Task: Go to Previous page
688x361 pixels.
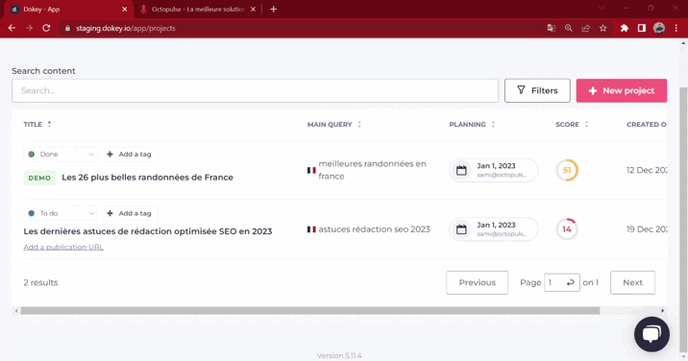Action: (x=477, y=282)
